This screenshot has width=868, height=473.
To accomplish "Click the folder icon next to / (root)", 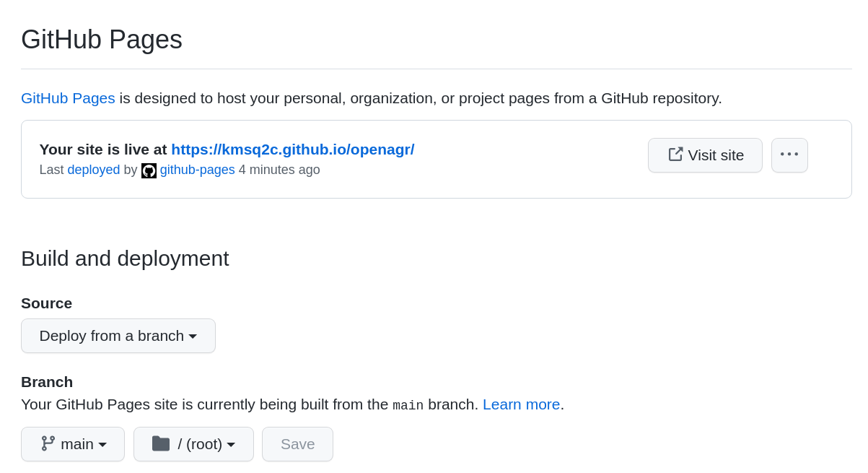I will (161, 443).
